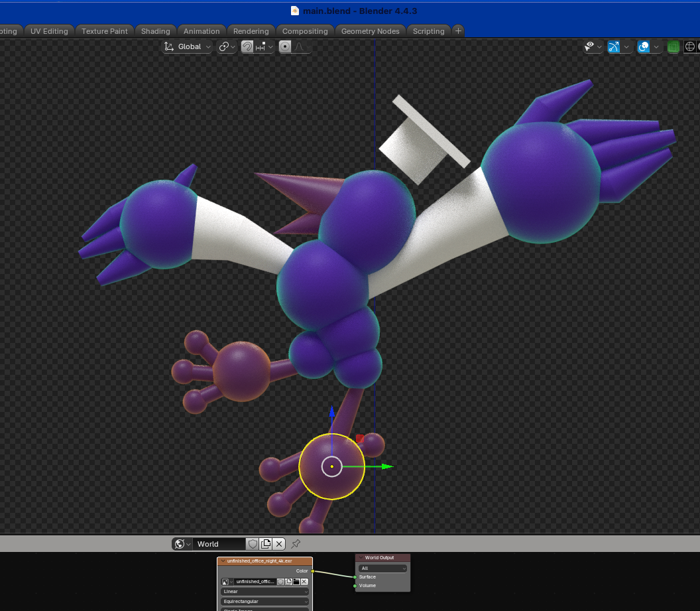The image size is (700, 611).
Task: Open the Shading workspace tab
Action: click(155, 31)
